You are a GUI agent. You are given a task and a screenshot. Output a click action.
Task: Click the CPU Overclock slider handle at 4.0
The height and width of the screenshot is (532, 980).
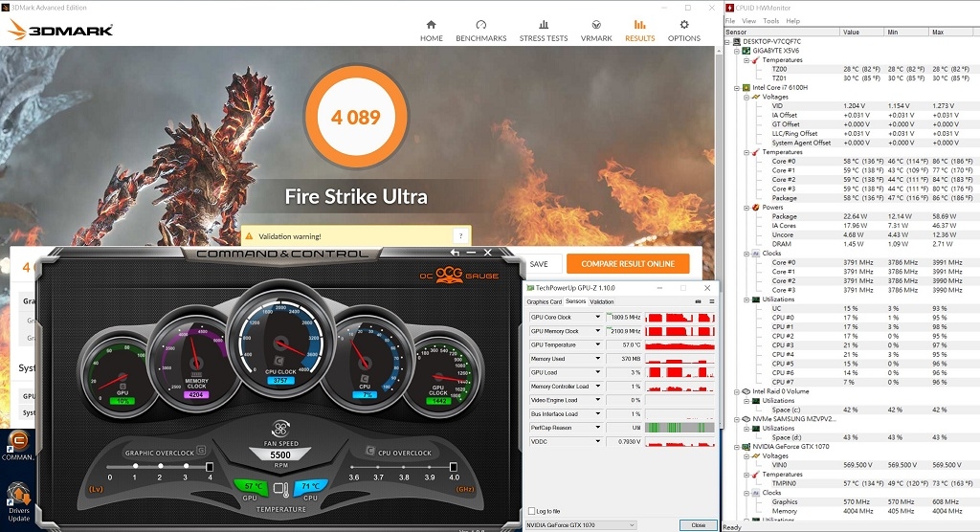tap(453, 467)
